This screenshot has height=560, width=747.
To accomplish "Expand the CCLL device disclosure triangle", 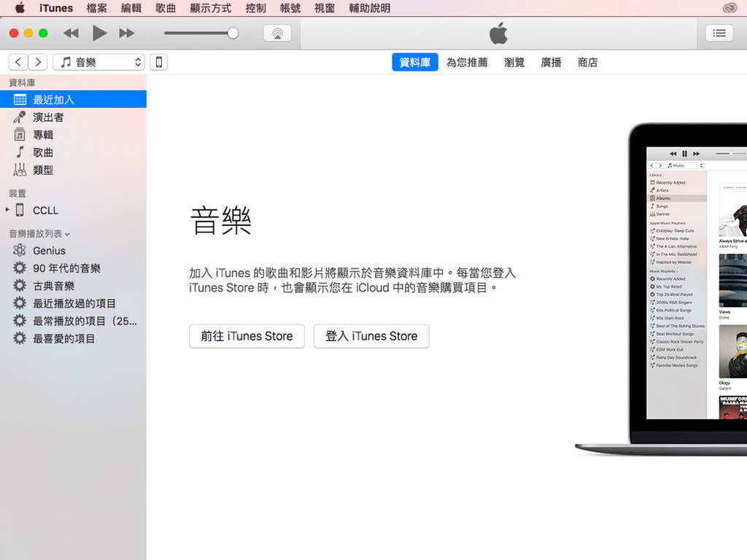I will pos(7,209).
